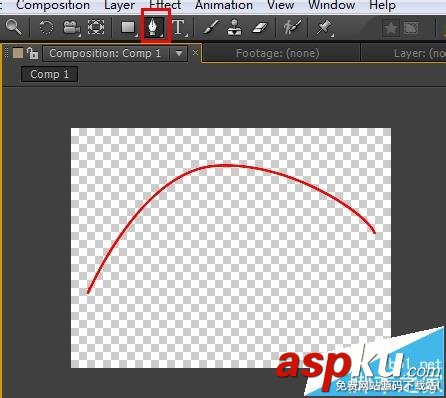This screenshot has width=446, height=398.
Task: Select the Puppet Pin tool
Action: 324,27
